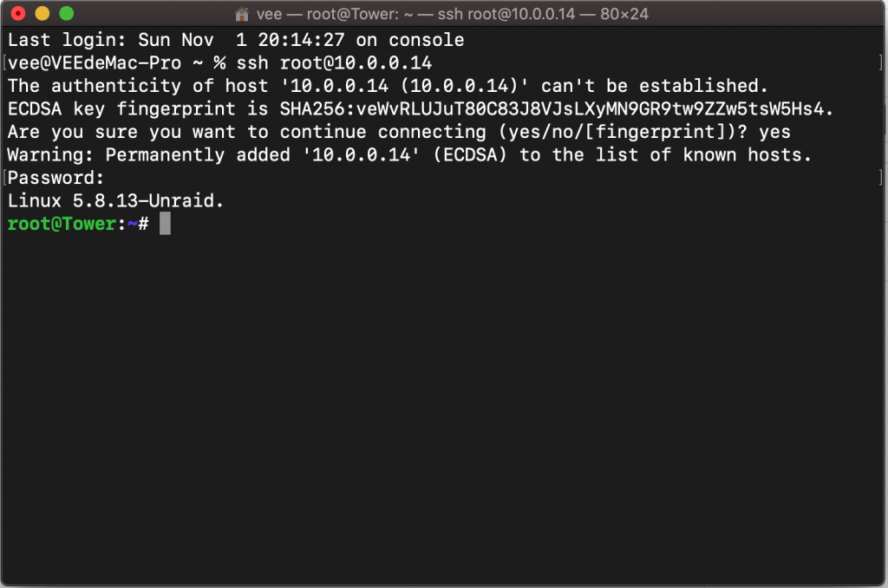Click the left bracket mark beside Password line

point(4,178)
